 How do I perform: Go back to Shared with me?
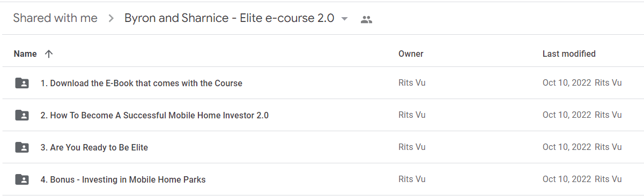(55, 18)
